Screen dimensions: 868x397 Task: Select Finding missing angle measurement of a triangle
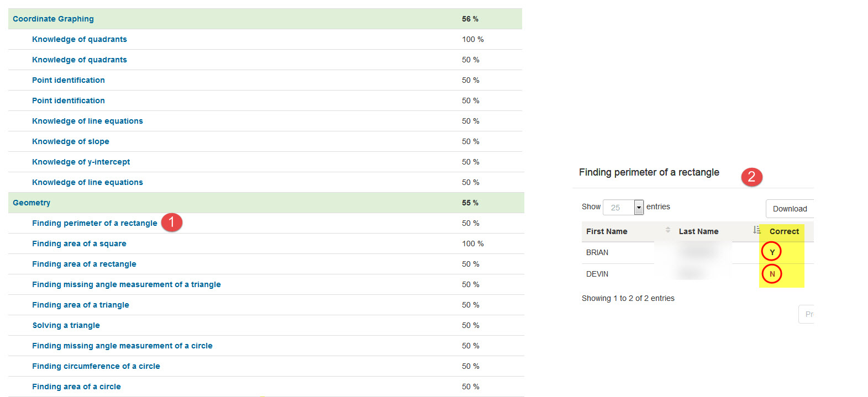coord(127,284)
